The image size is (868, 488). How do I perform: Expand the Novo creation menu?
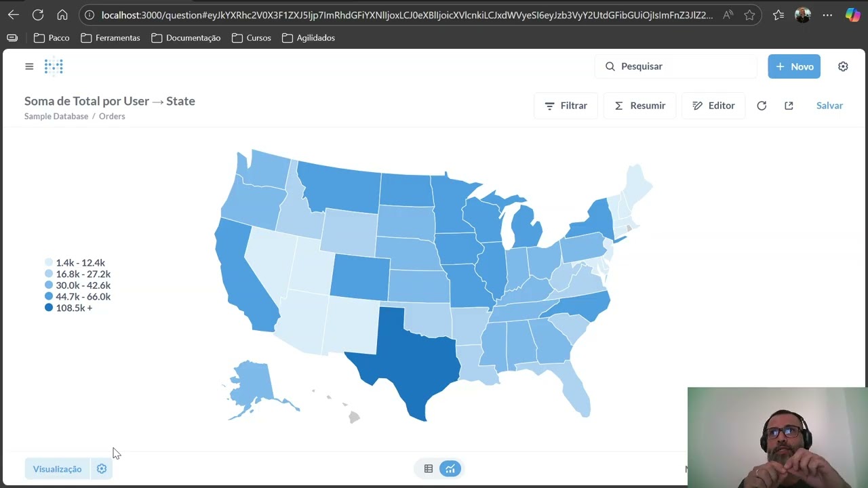794,66
